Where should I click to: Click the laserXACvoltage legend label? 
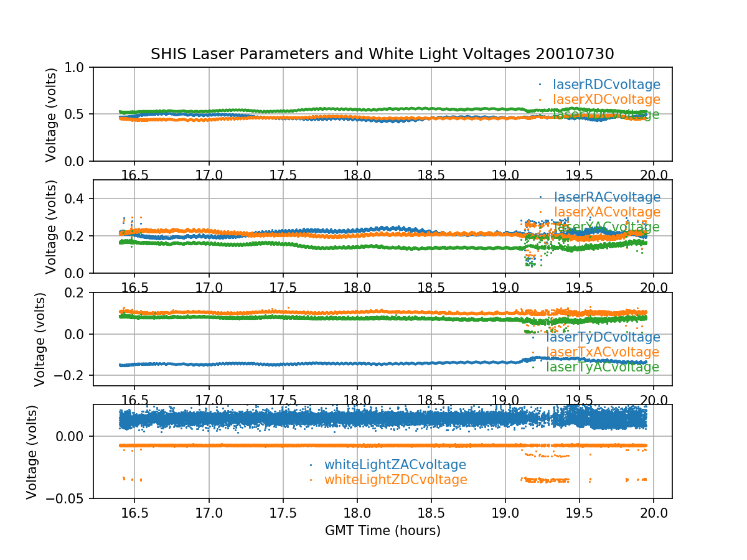point(606,213)
